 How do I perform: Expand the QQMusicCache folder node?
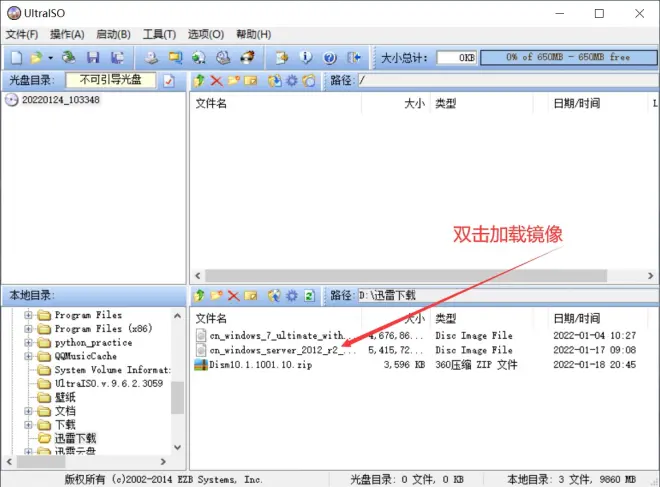(x=28, y=356)
